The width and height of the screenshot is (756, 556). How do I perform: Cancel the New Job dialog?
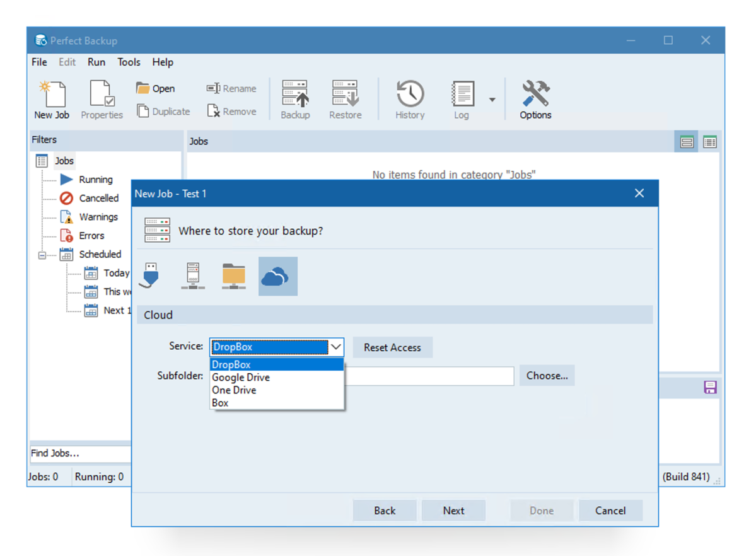click(x=610, y=511)
